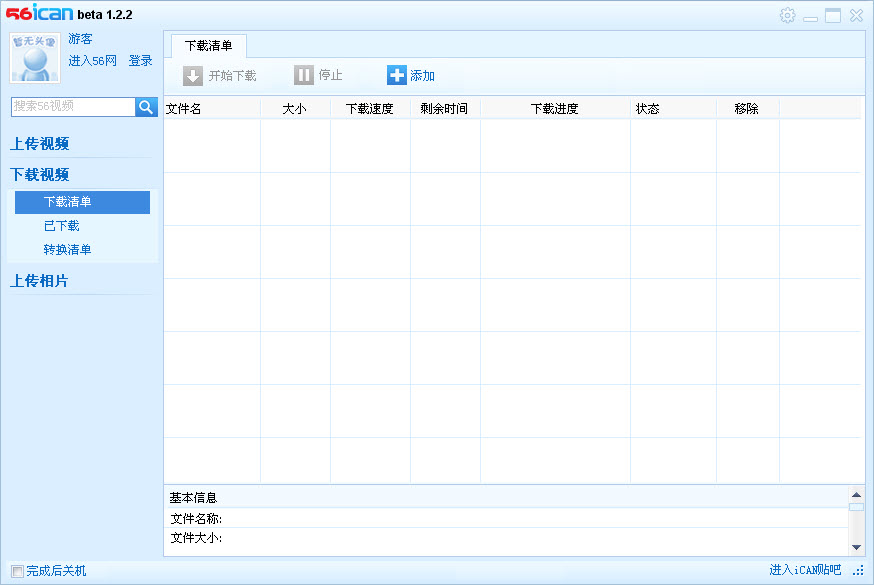Click the 进入iCAN贴吧 link

(x=805, y=569)
